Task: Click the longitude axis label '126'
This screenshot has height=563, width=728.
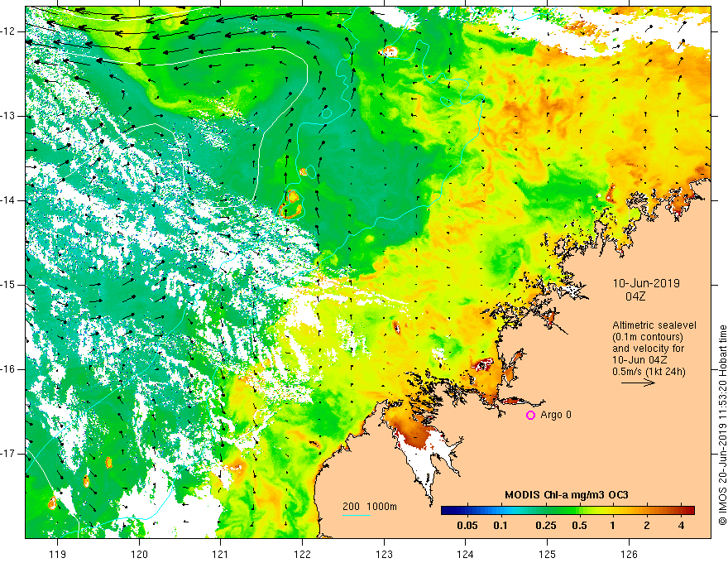Action: pyautogui.click(x=629, y=554)
